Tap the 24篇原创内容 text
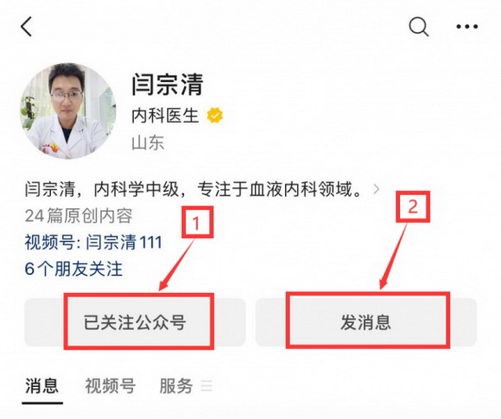 [x=78, y=216]
